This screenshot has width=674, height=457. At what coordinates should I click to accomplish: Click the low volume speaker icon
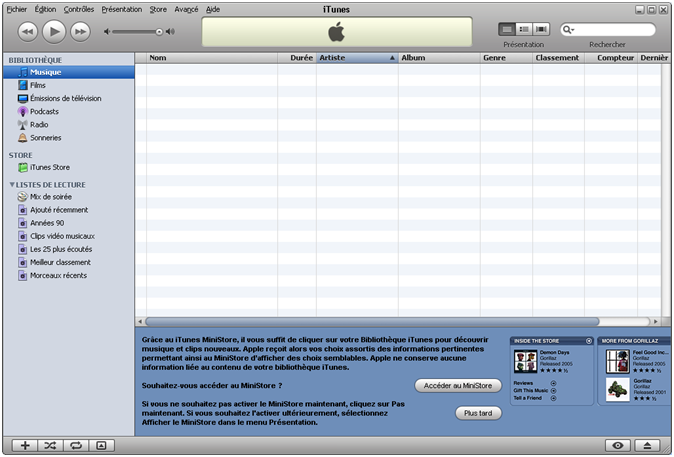tap(107, 31)
